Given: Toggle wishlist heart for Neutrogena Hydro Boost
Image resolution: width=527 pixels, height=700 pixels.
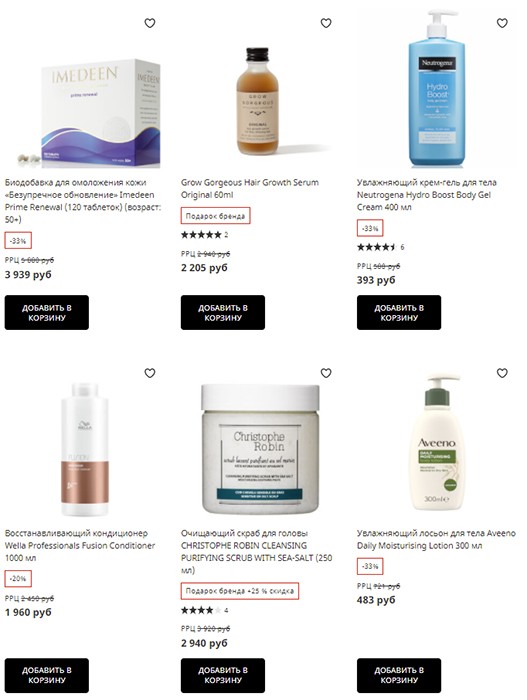Looking at the screenshot, I should 502,23.
